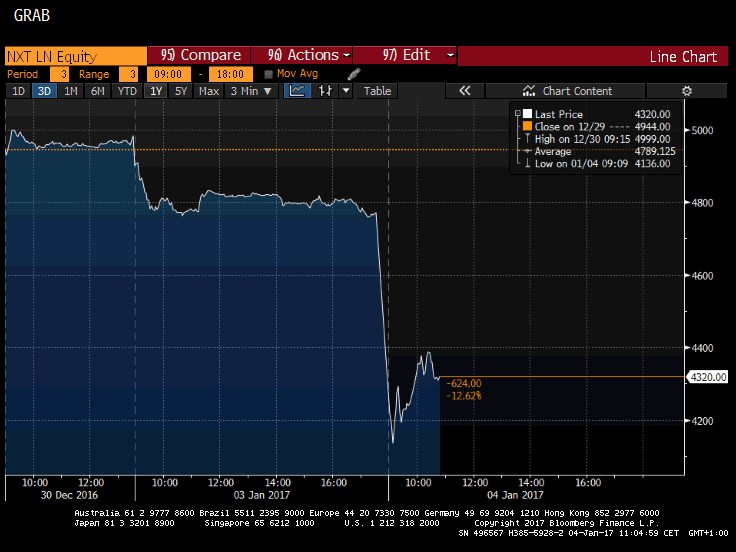Viewport: 736px width, 552px height.
Task: Click the 09:00 start time field
Action: (168, 74)
